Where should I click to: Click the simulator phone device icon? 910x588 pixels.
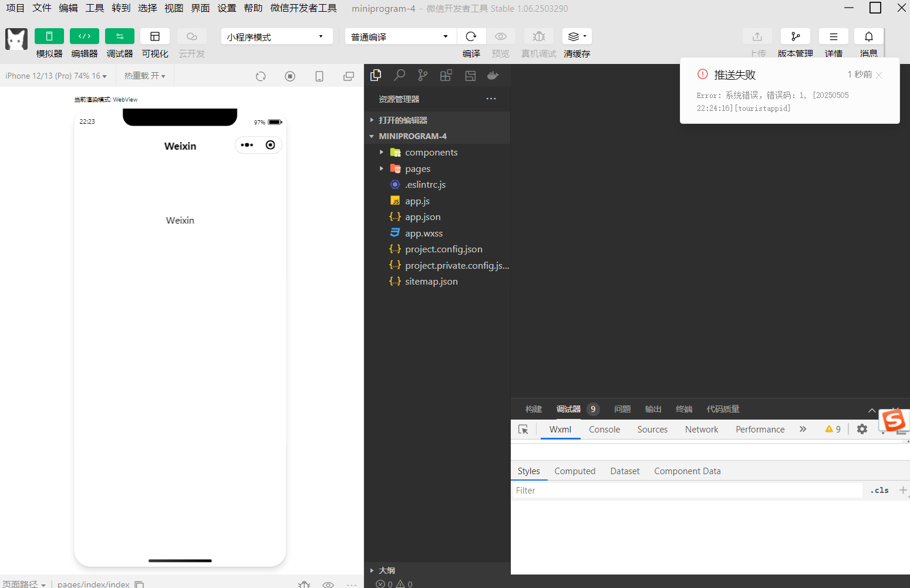pos(319,76)
